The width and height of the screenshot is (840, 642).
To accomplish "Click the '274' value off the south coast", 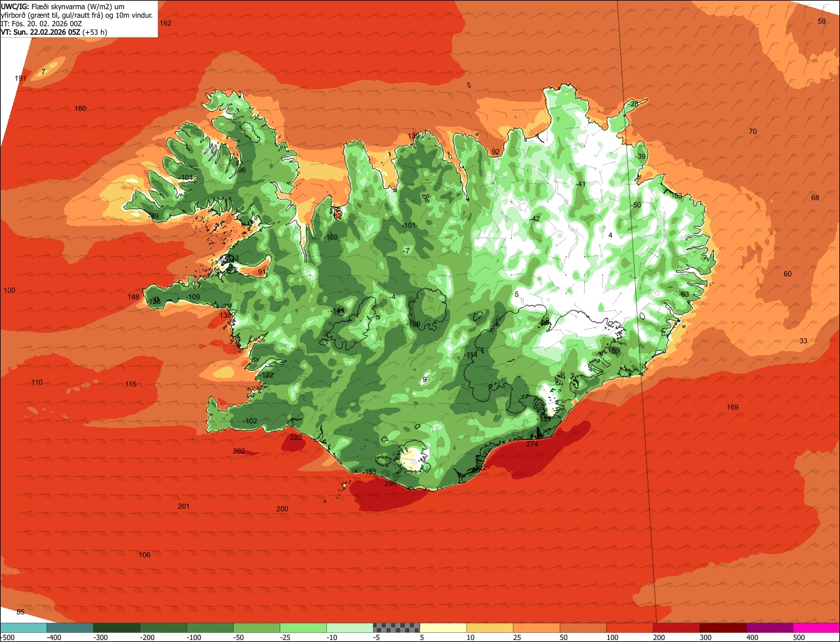I will (x=532, y=444).
